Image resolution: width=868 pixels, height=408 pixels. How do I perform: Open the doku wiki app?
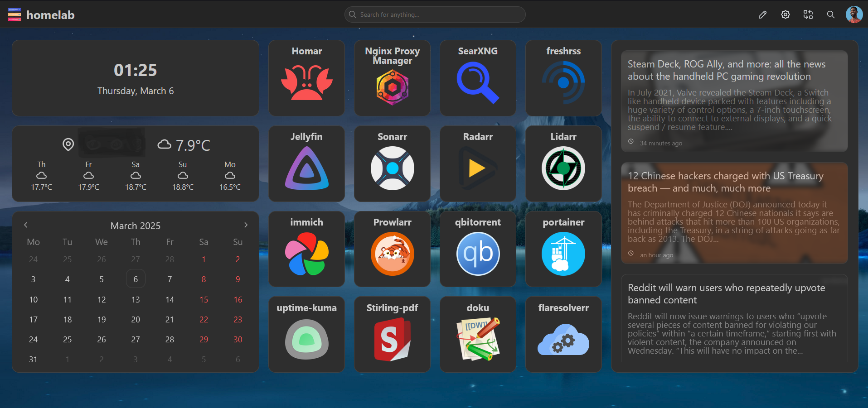(478, 335)
